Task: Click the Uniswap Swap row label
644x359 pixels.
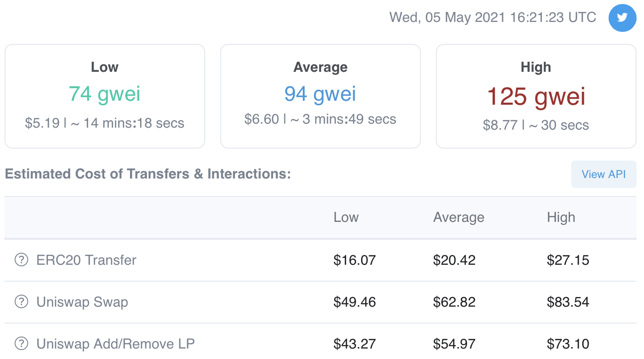Action: coord(82,302)
